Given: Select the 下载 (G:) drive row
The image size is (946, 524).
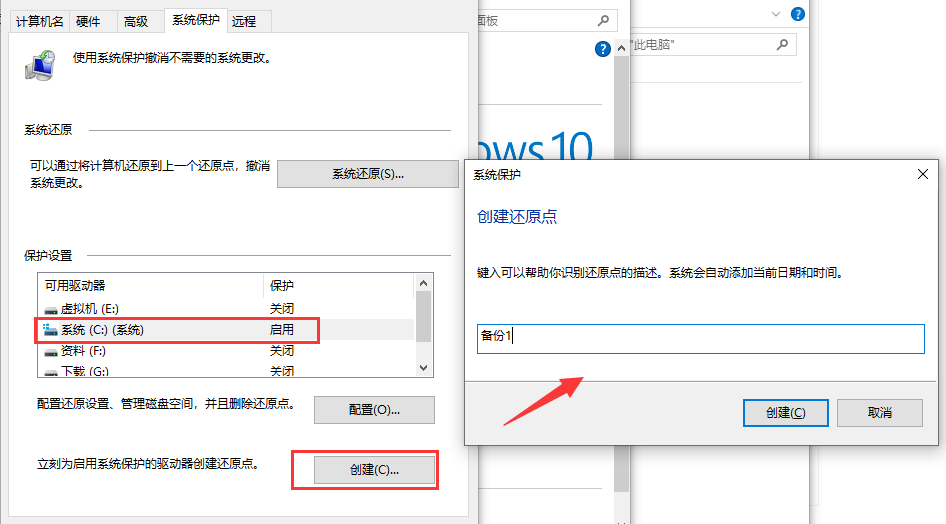Looking at the screenshot, I should click(226, 370).
